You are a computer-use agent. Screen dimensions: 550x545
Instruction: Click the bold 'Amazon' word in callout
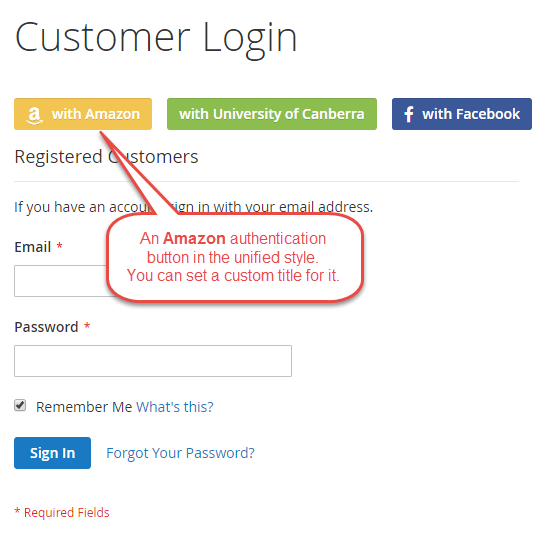(194, 238)
